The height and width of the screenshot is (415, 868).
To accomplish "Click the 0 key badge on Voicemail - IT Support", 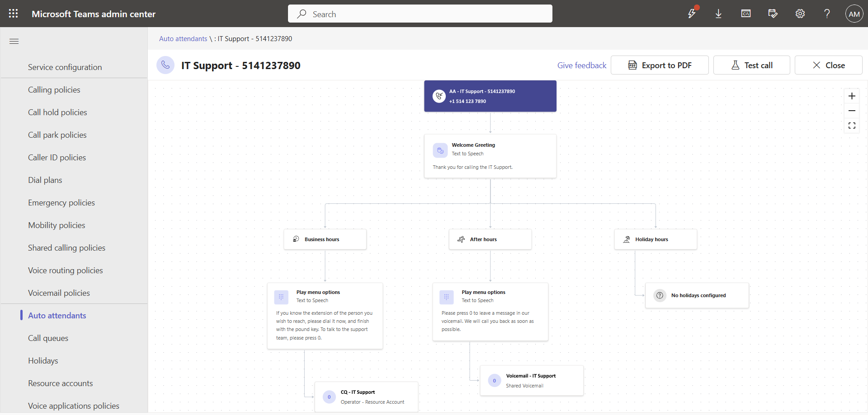I will pos(495,381).
